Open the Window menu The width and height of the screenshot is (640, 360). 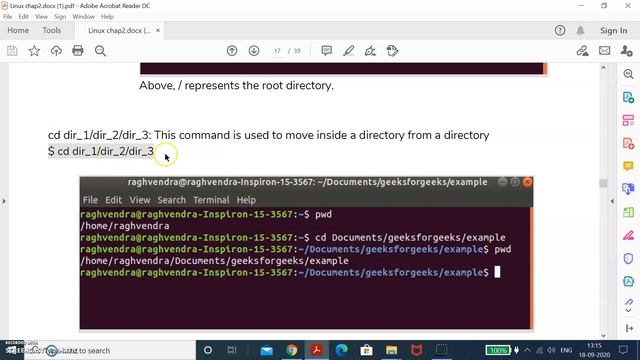click(x=83, y=17)
